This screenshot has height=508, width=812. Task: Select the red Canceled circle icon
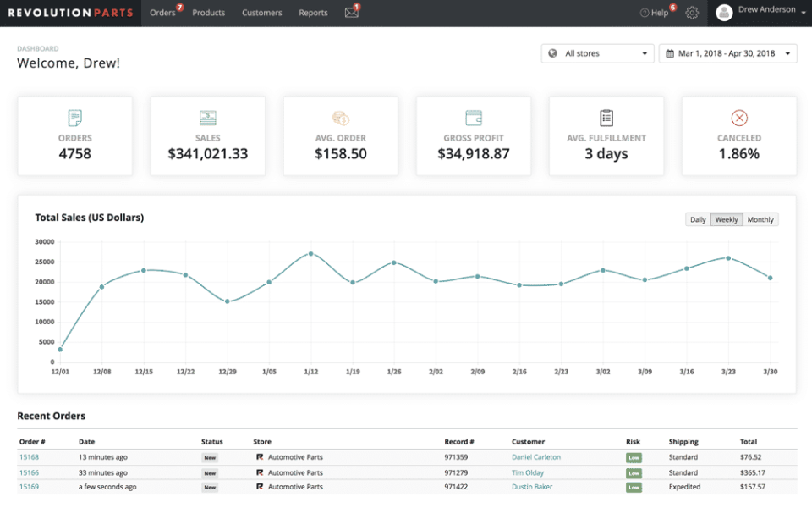[738, 118]
